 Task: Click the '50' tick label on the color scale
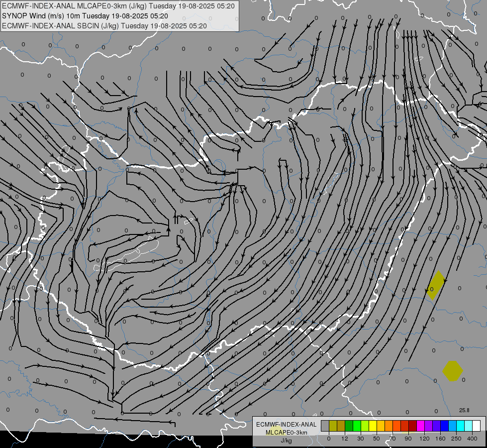(x=377, y=439)
